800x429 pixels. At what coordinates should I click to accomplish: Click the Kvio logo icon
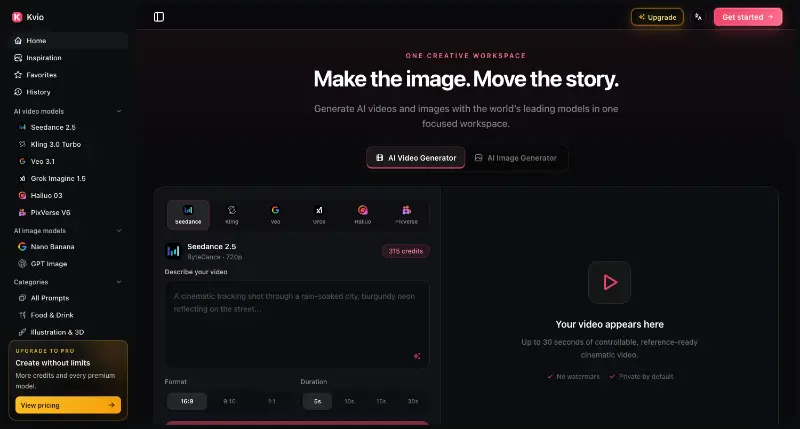pos(17,17)
